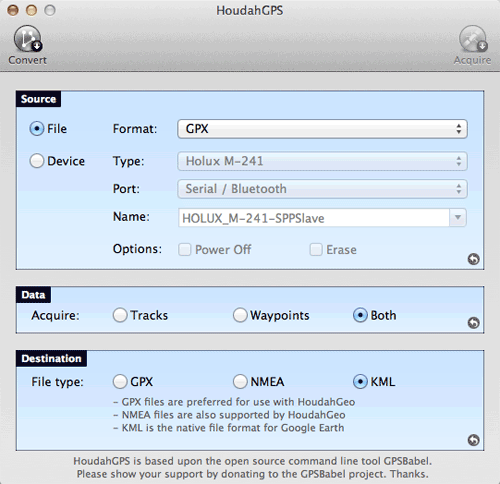Minimize the HoudahGPS window
The height and width of the screenshot is (484, 500).
pyautogui.click(x=31, y=10)
